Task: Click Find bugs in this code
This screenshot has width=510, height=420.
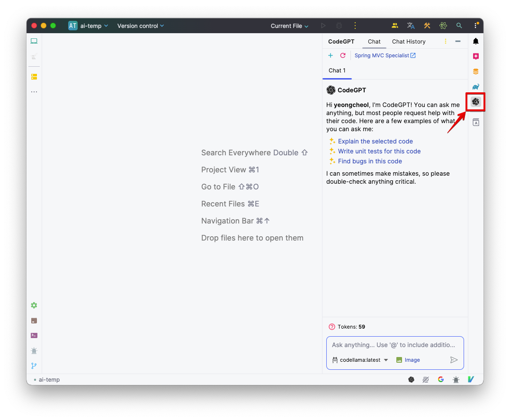Action: [x=370, y=161]
